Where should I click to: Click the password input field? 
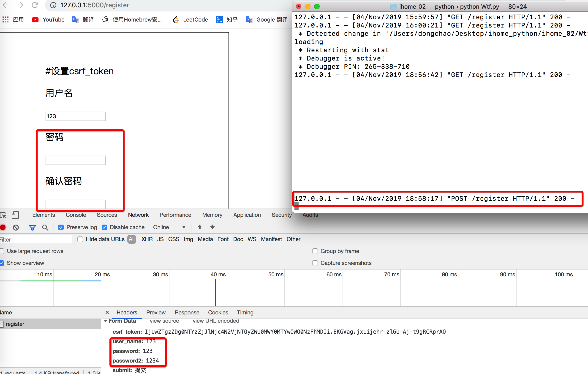click(76, 160)
